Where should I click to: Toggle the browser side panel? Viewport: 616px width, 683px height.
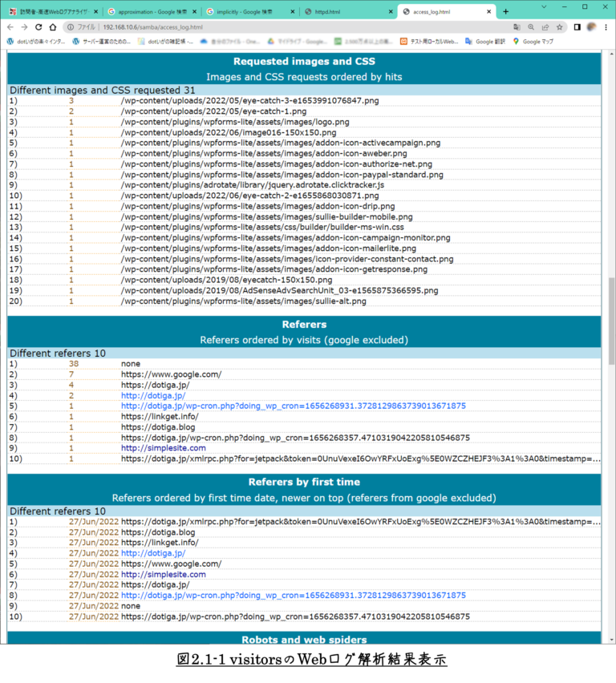577,26
